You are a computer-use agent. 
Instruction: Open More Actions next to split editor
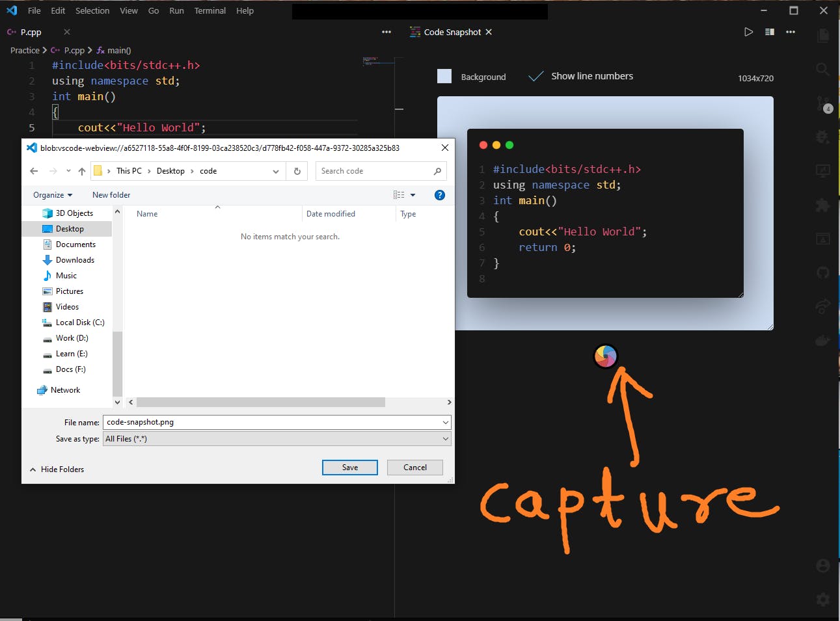(x=791, y=32)
